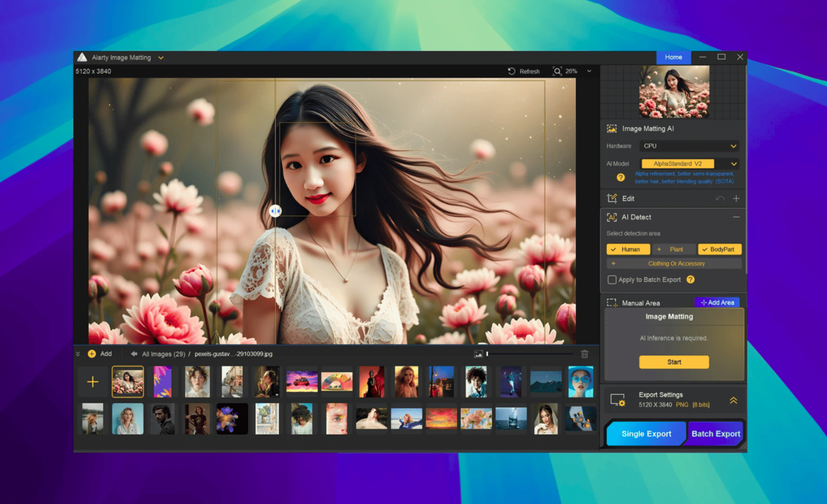The height and width of the screenshot is (504, 827).
Task: Select the selected woman-in-flowers thumbnail
Action: point(128,382)
